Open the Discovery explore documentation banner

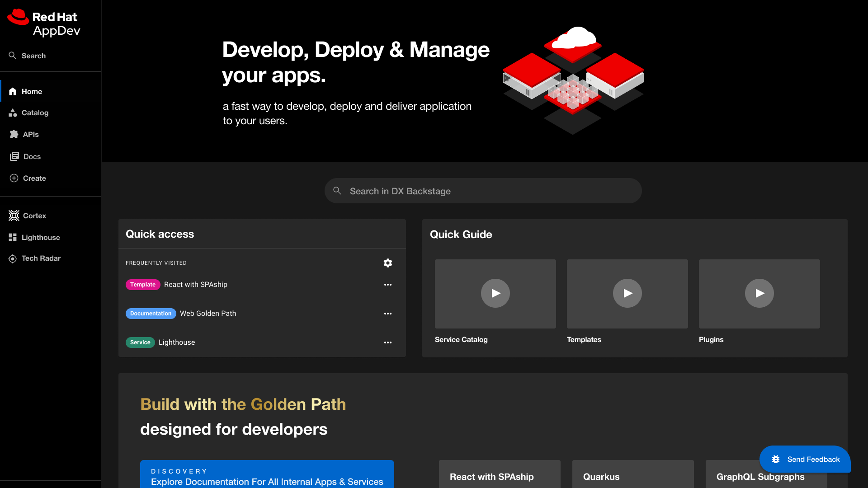tap(267, 474)
